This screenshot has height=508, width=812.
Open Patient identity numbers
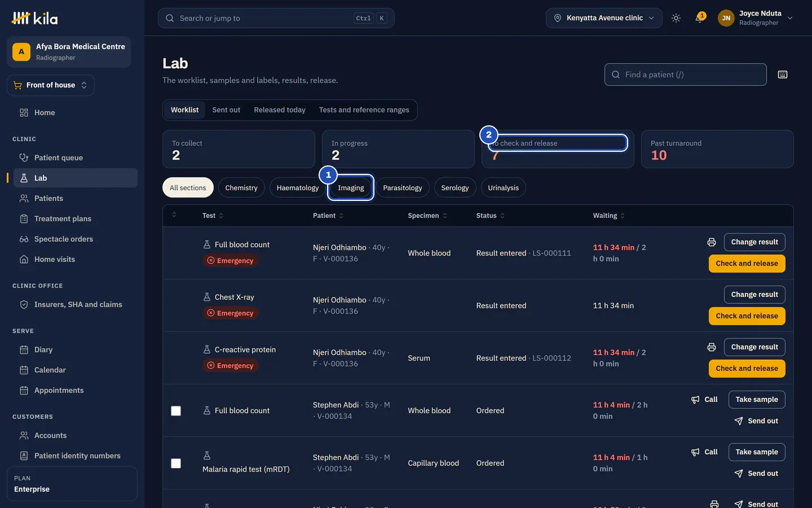click(76, 456)
